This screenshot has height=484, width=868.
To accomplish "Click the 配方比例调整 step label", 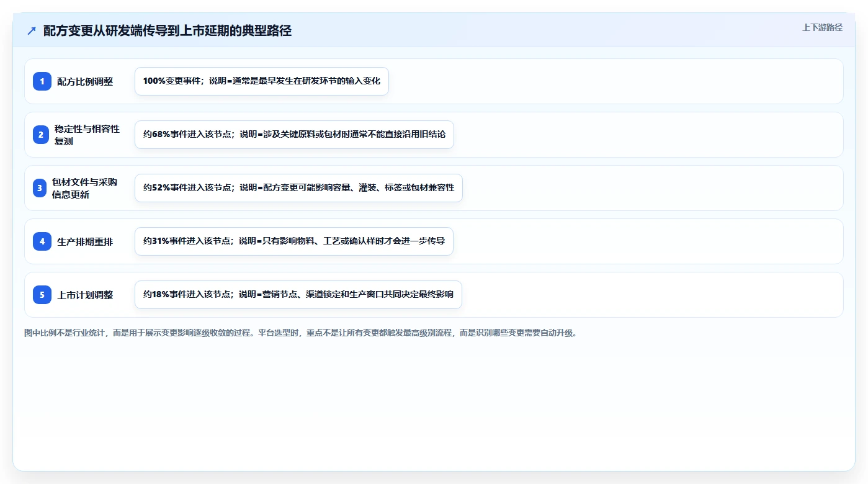I will click(85, 81).
